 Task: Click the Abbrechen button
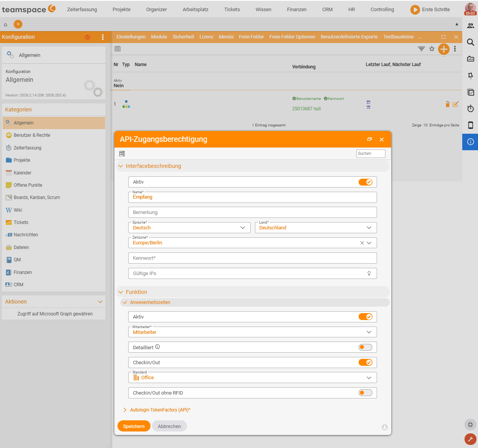(169, 426)
